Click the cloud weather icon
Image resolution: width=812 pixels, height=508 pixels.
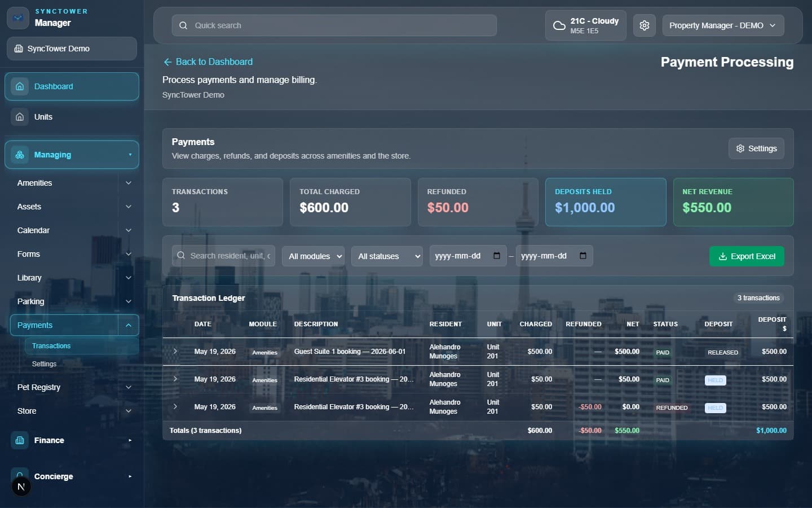[x=559, y=25]
